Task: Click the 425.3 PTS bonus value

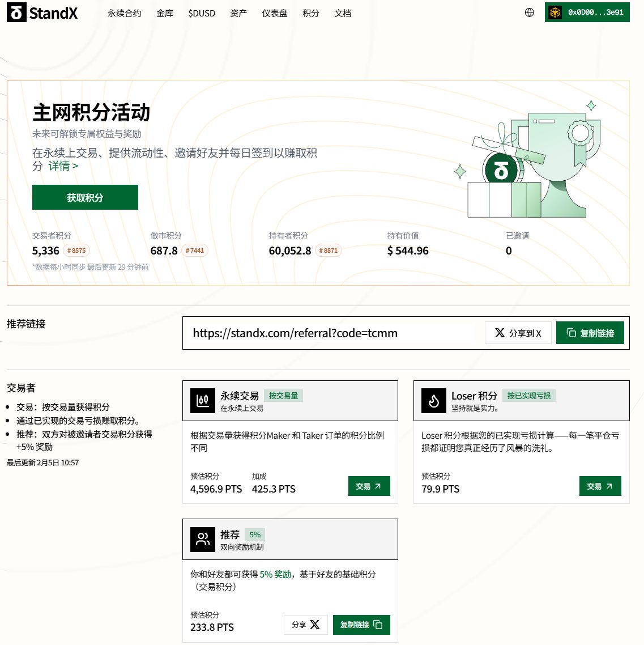Action: pyautogui.click(x=274, y=489)
